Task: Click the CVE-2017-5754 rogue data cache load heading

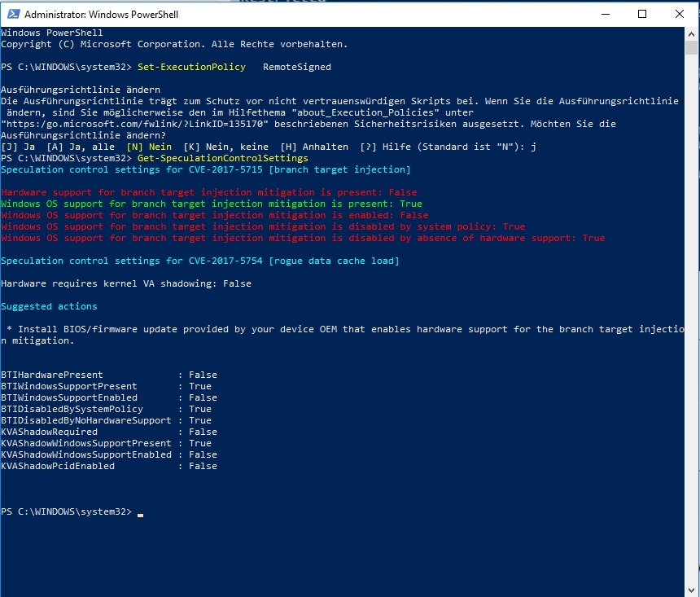Action: (200, 261)
